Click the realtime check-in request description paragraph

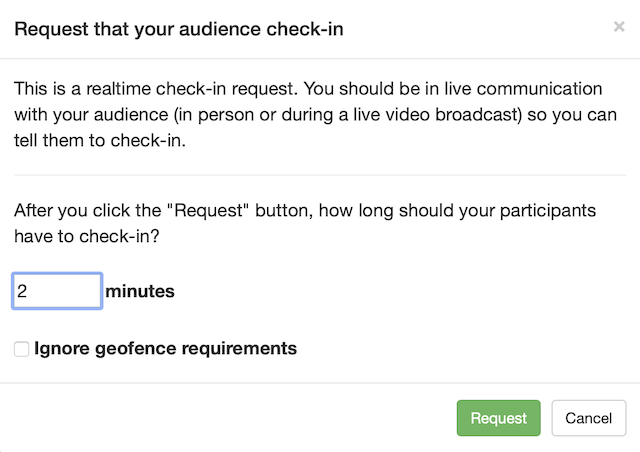tap(315, 114)
